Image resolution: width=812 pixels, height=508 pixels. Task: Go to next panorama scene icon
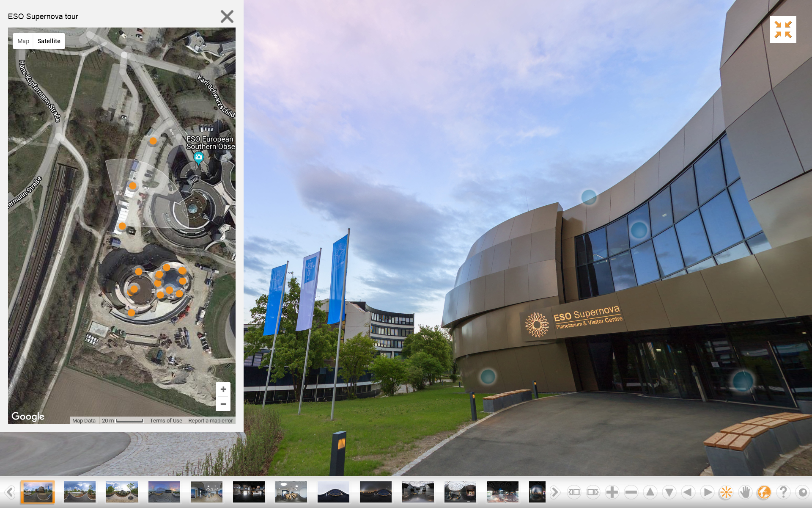pyautogui.click(x=593, y=492)
